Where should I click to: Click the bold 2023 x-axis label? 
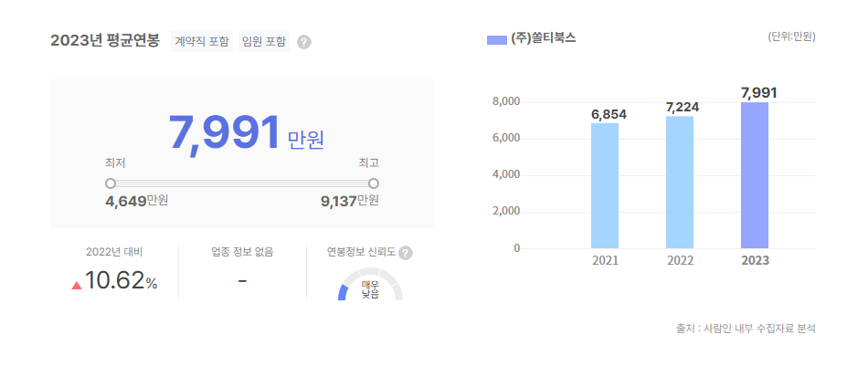755,261
